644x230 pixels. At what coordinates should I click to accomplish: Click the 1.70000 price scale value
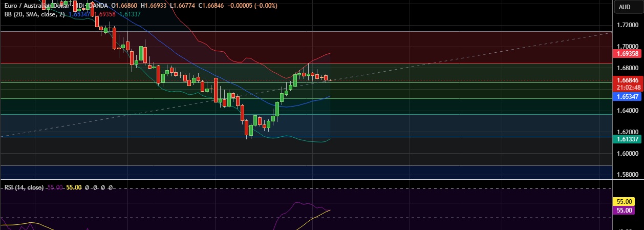pos(627,46)
